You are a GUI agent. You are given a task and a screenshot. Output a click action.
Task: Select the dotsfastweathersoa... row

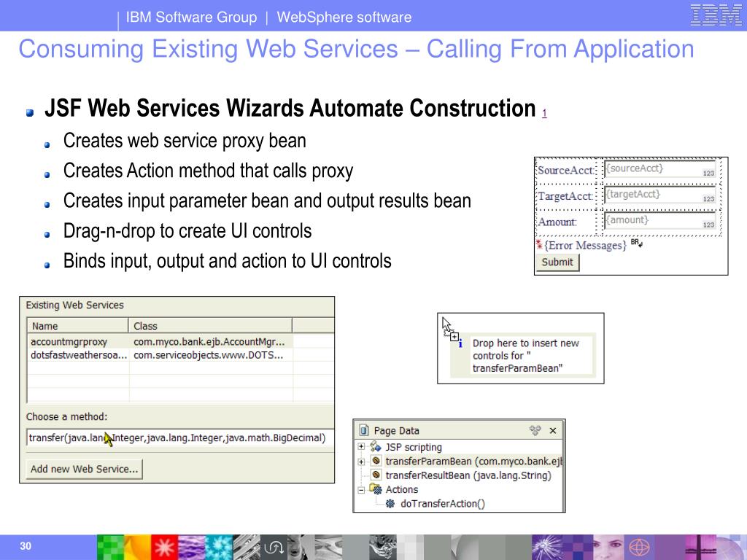point(160,355)
